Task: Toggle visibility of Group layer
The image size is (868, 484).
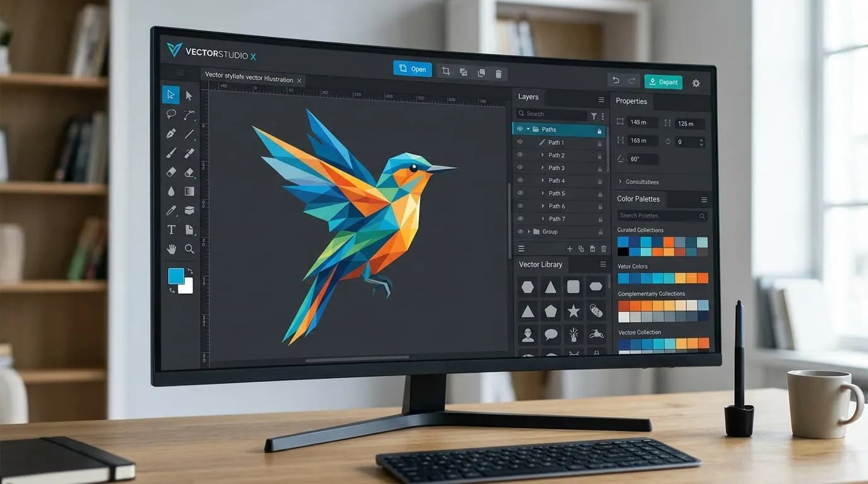Action: pos(520,231)
